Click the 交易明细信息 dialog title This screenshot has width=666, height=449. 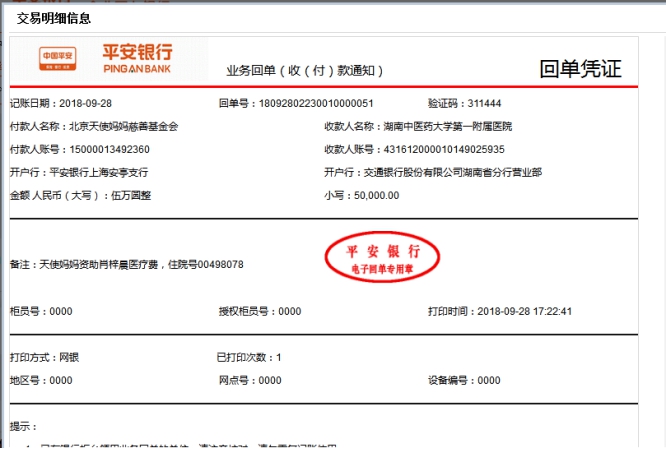point(54,18)
